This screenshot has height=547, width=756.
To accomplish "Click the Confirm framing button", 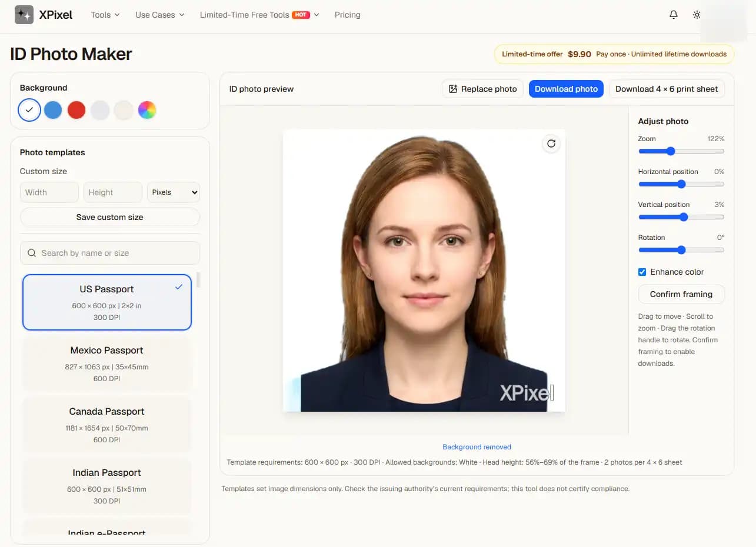I will pos(681,294).
